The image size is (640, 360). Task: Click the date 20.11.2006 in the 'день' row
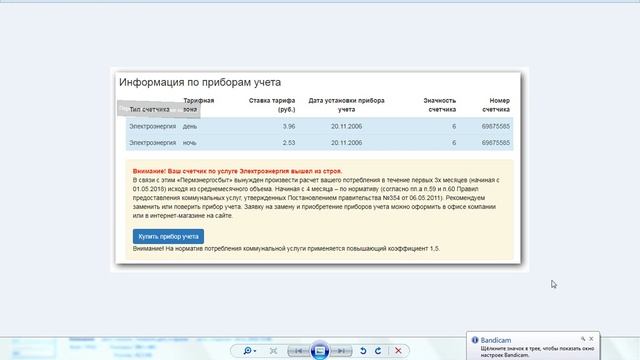pos(347,127)
